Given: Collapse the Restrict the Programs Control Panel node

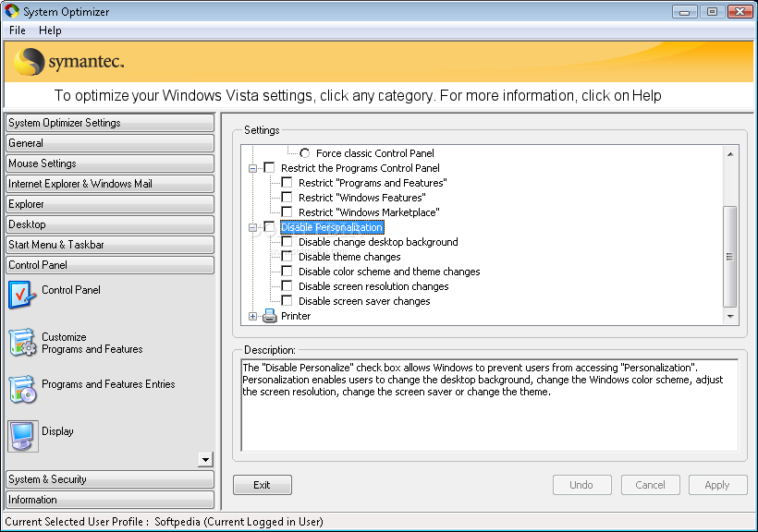Looking at the screenshot, I should click(x=252, y=168).
